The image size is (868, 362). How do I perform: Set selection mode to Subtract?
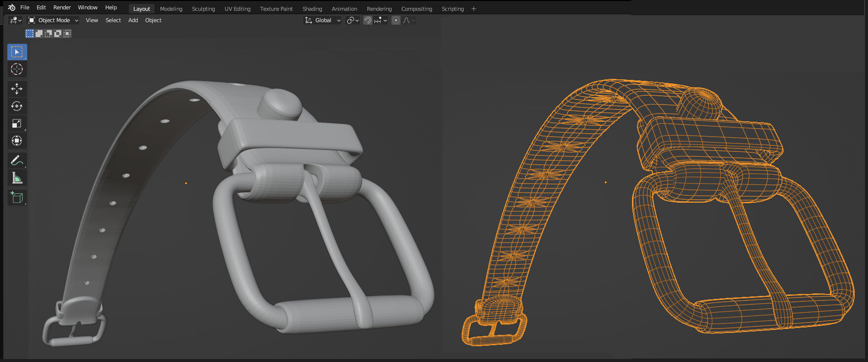tap(48, 34)
